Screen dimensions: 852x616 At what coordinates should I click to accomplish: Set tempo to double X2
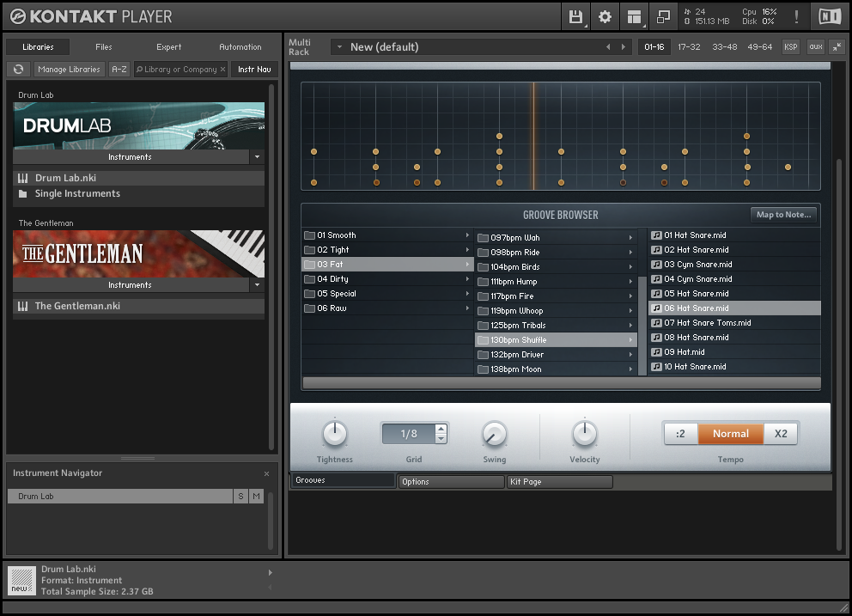[781, 434]
